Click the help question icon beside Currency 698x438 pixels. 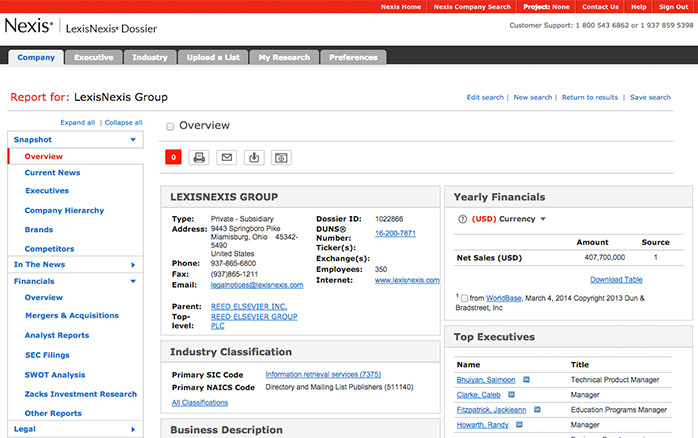click(x=463, y=219)
